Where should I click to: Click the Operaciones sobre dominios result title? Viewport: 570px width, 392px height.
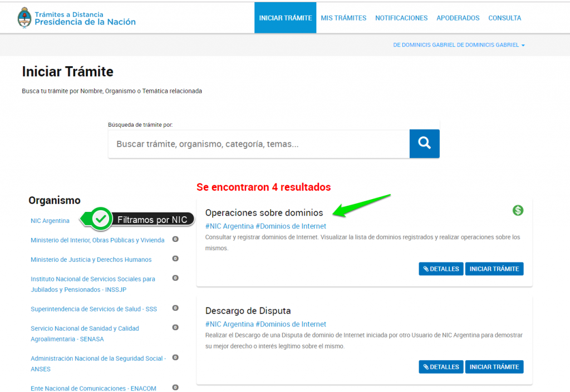click(x=264, y=213)
